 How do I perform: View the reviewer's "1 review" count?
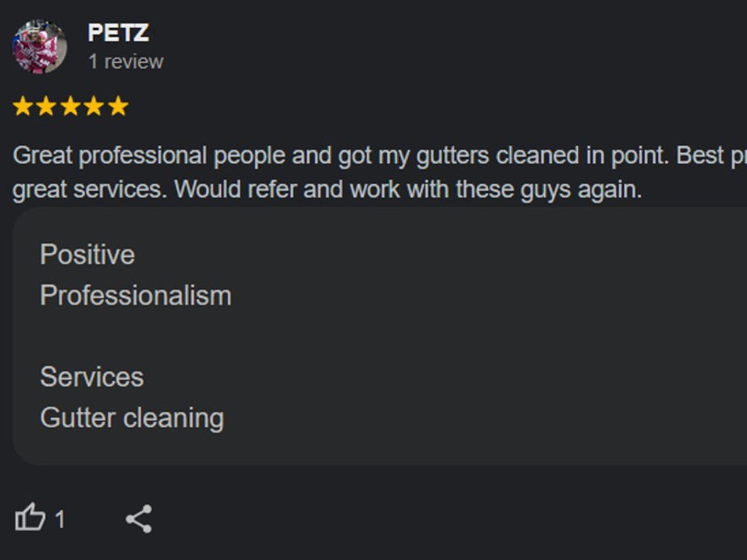click(126, 61)
